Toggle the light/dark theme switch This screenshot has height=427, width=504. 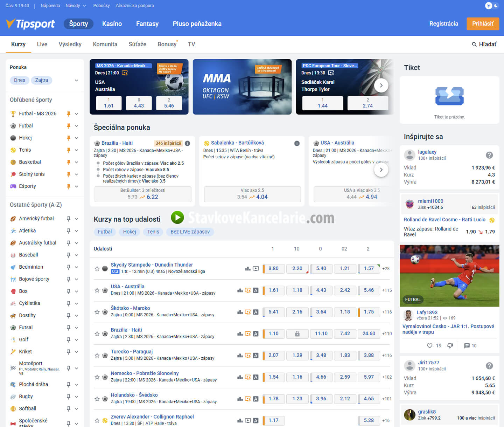[x=492, y=6]
